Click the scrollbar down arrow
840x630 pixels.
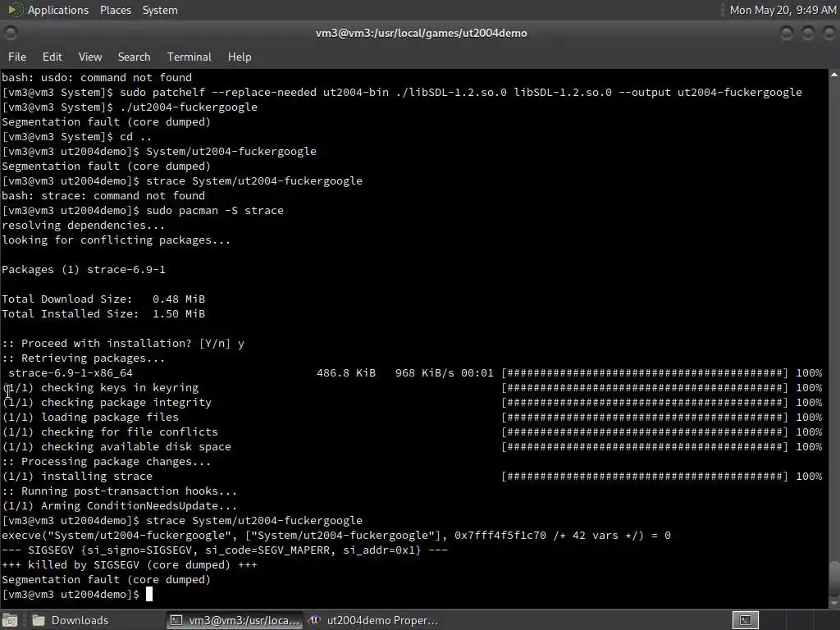pyautogui.click(x=834, y=603)
